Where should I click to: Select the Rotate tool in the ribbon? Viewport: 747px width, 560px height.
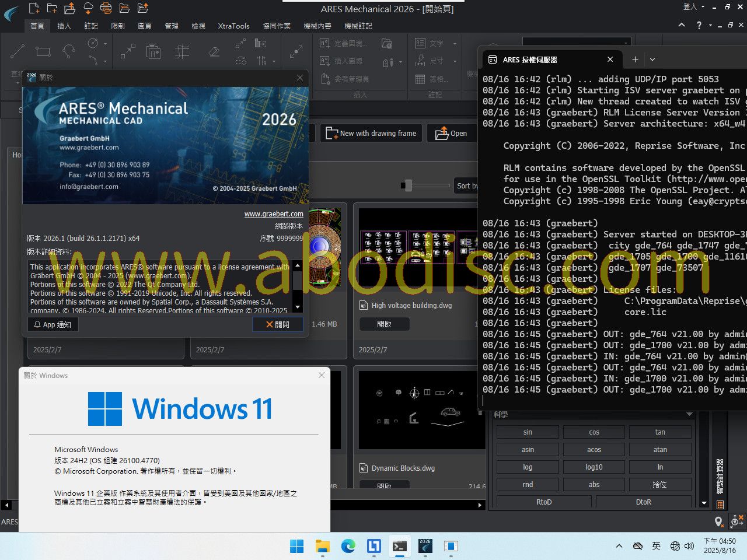(x=241, y=60)
